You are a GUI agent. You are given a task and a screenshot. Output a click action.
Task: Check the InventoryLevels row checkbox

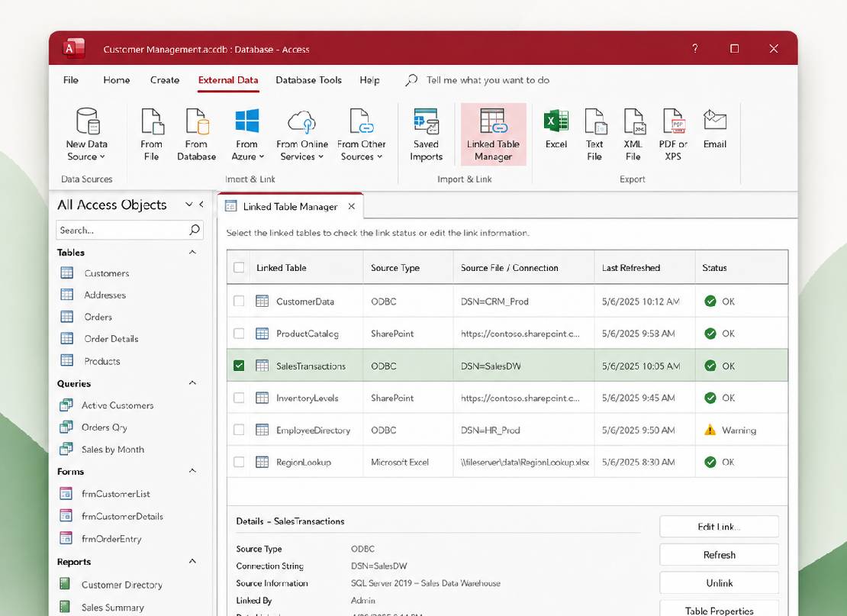click(x=239, y=398)
